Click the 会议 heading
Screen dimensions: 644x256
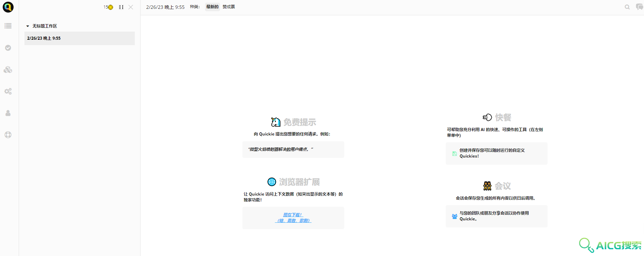503,186
